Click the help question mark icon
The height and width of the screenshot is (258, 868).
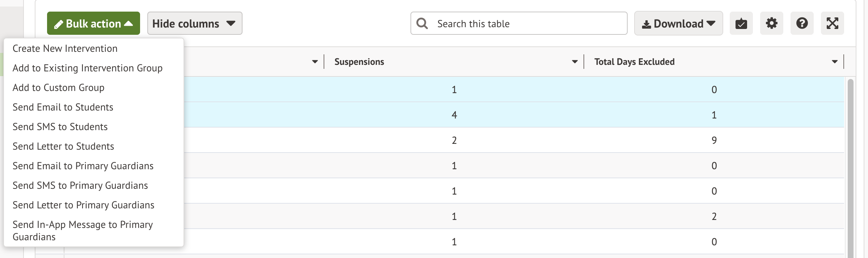(802, 24)
